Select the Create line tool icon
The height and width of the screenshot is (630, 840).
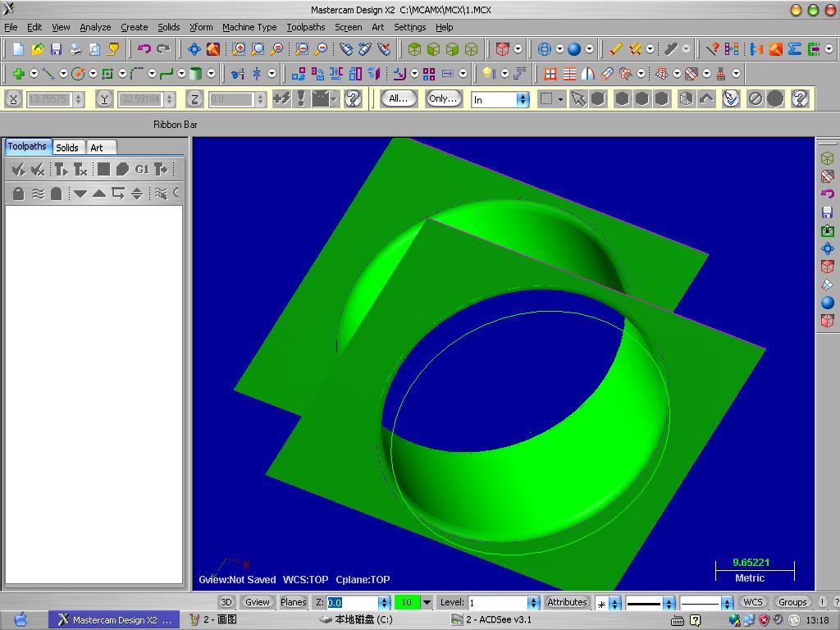[x=48, y=74]
